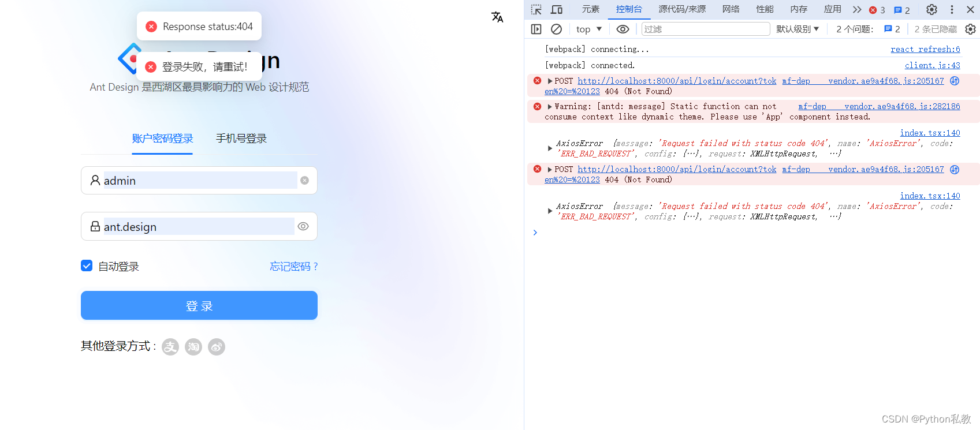Open console settings gear icon
Viewport: 980px width, 430px height.
(x=970, y=29)
